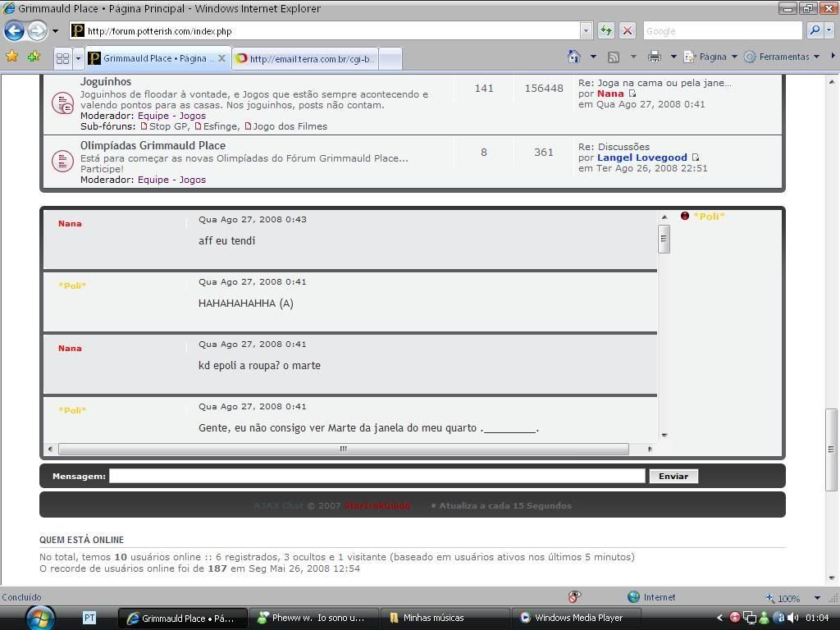This screenshot has height=630, width=840.
Task: Click into the Mensagem chat input field
Action: click(x=377, y=476)
